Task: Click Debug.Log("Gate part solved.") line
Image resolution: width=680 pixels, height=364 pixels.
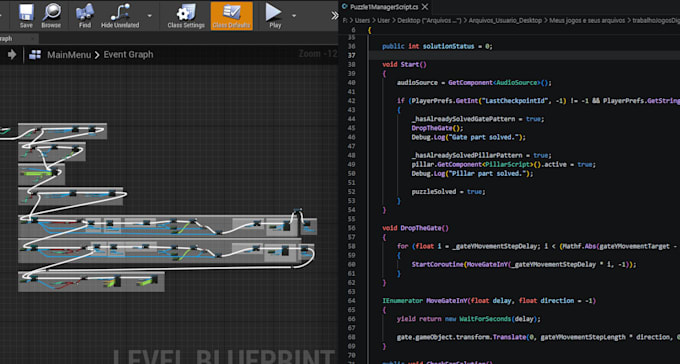Action: pyautogui.click(x=468, y=137)
